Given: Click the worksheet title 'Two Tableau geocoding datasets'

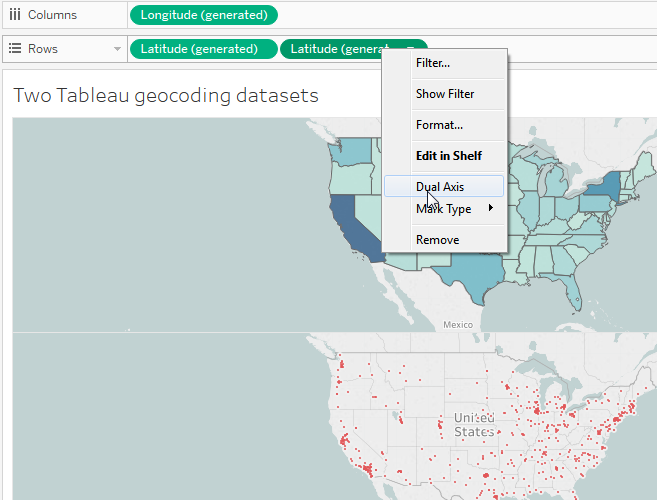Looking at the screenshot, I should click(166, 96).
